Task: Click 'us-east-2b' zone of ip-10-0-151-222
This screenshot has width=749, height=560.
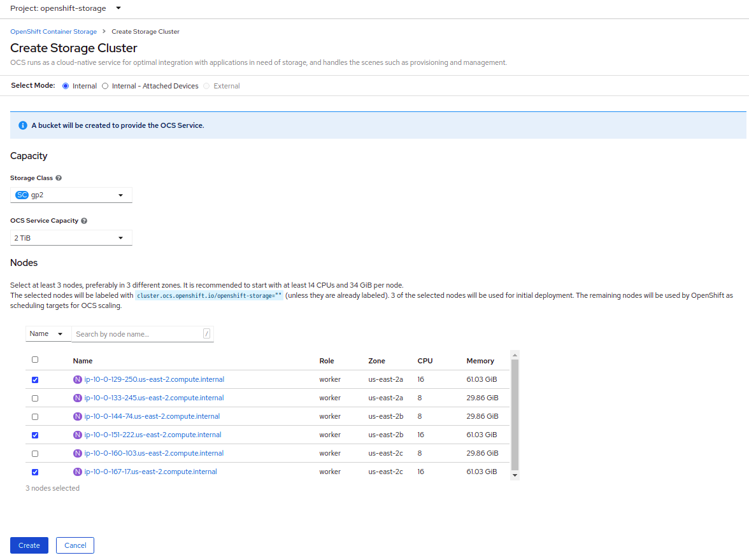Action: [386, 435]
